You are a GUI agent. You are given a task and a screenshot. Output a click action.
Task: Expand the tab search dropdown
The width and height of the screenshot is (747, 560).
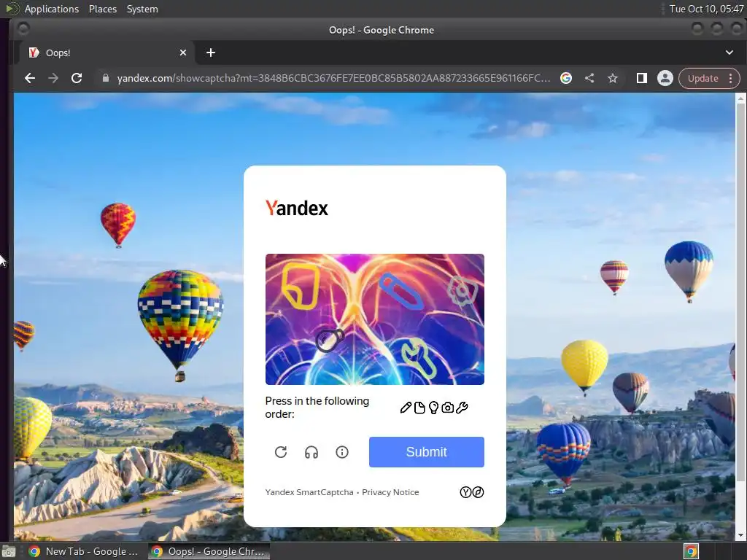[x=729, y=52]
